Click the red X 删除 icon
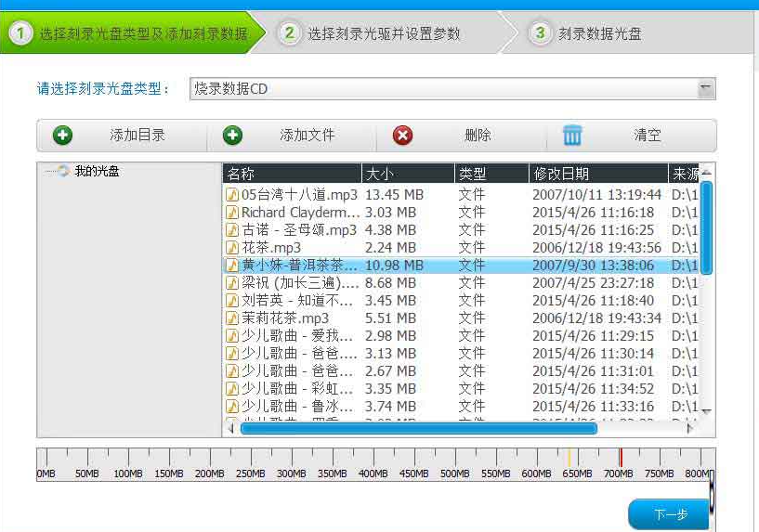759x532 pixels. pos(402,136)
